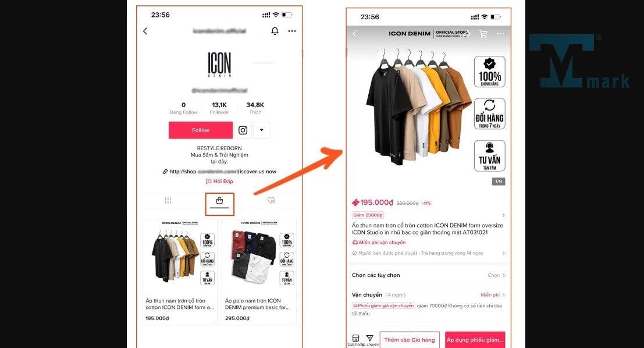Open the three-dot menu on profile

pos(292,31)
